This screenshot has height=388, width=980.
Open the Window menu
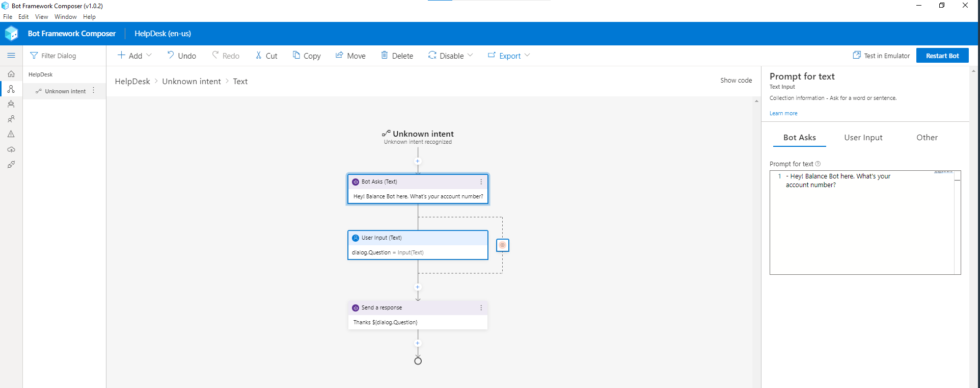[x=66, y=17]
